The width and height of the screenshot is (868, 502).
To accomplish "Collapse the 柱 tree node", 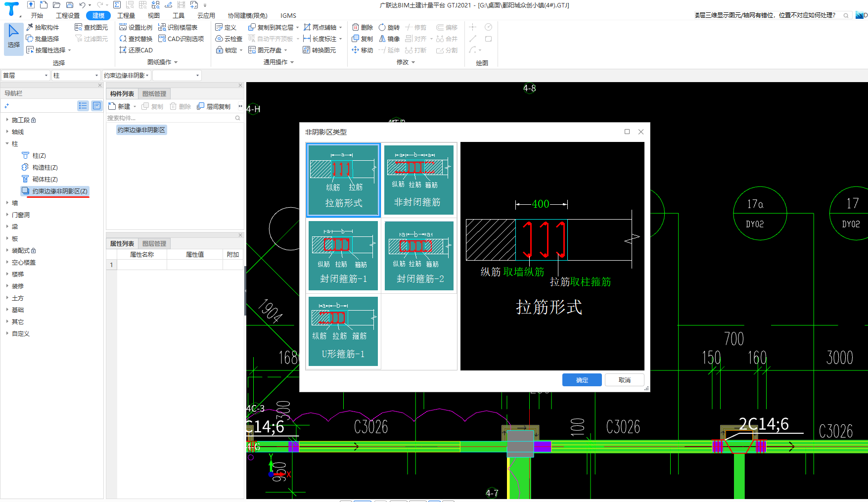I will tap(7, 143).
